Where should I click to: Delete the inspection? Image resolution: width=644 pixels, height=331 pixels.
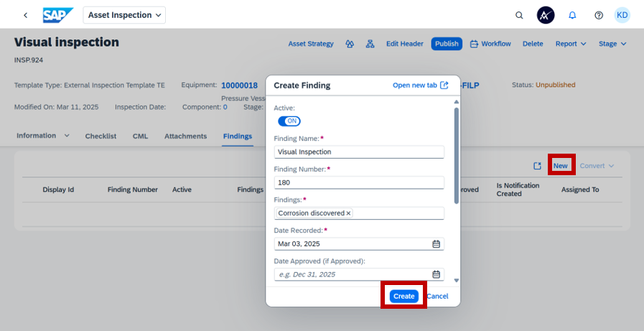point(533,44)
